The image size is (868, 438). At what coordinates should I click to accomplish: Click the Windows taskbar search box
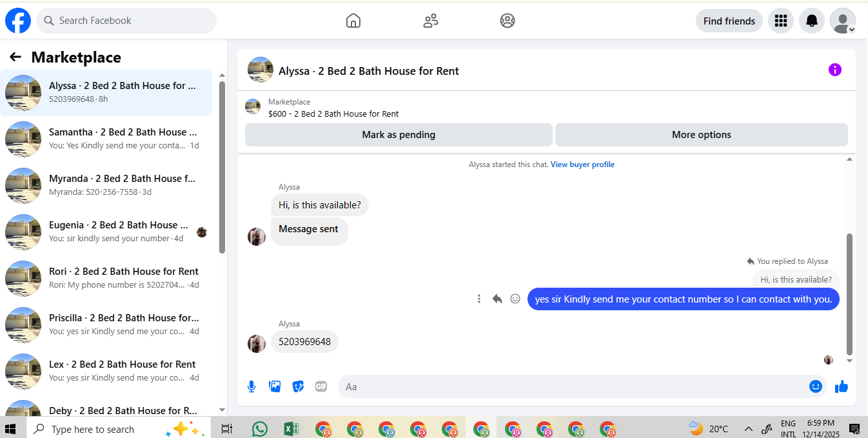[x=119, y=428]
